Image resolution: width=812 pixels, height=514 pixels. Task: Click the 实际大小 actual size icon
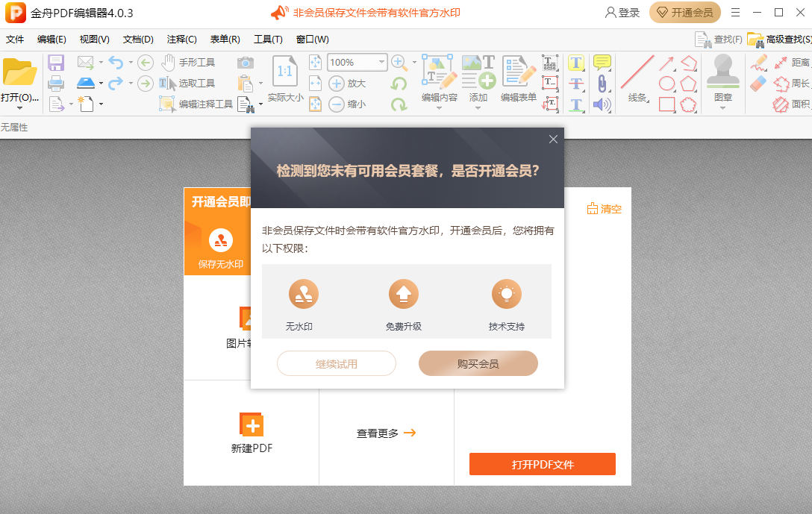[x=286, y=71]
